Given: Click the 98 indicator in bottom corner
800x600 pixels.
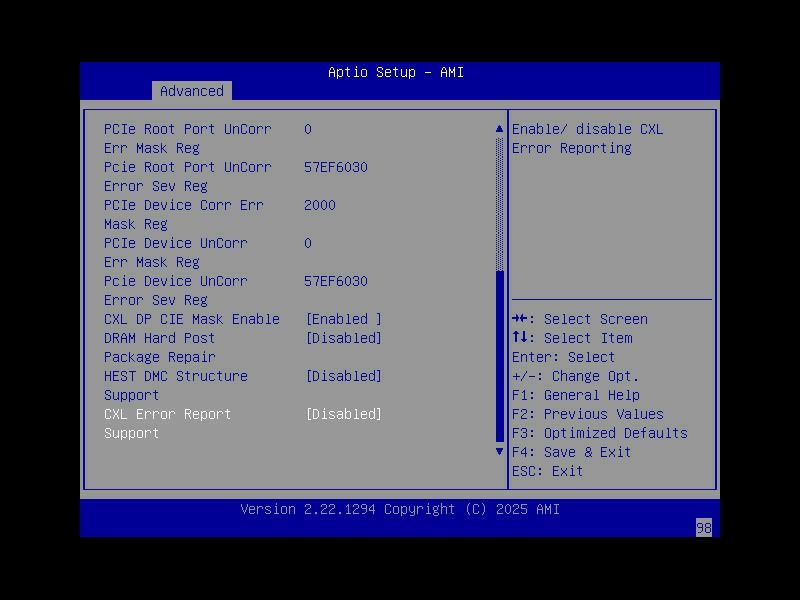Looking at the screenshot, I should [x=704, y=528].
